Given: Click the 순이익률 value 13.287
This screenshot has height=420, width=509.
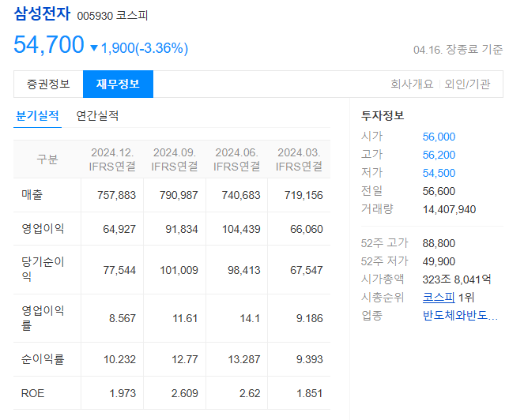Looking at the screenshot, I should tap(244, 359).
